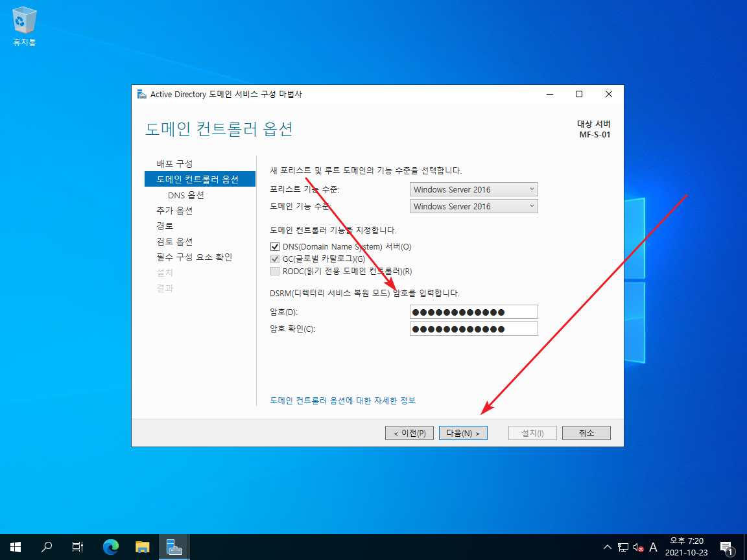Viewport: 747px width, 560px height.
Task: Click the wizard title bar app icon
Action: [x=142, y=94]
